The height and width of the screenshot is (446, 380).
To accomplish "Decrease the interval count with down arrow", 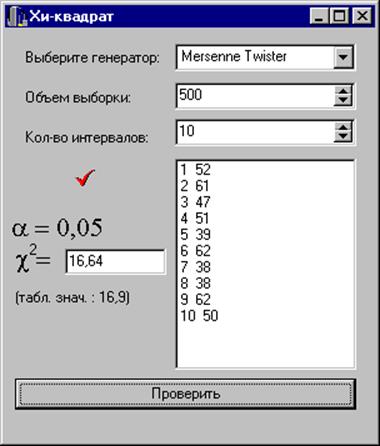I will (x=343, y=137).
